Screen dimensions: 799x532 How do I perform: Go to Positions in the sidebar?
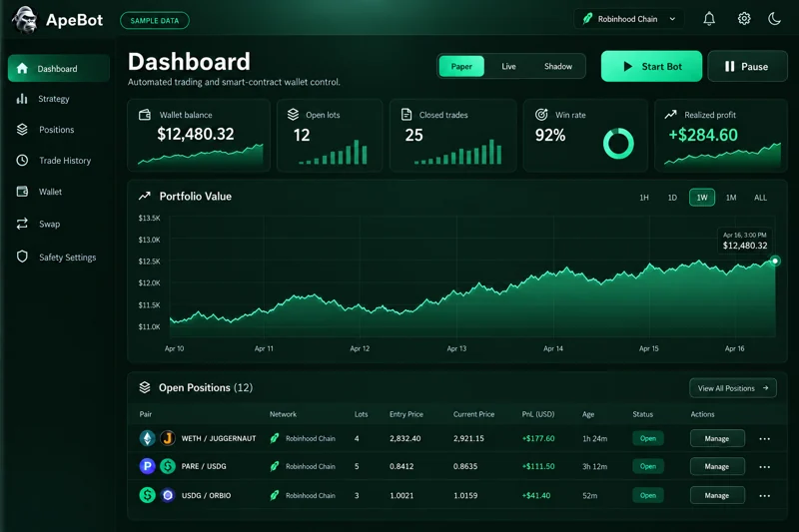click(57, 130)
